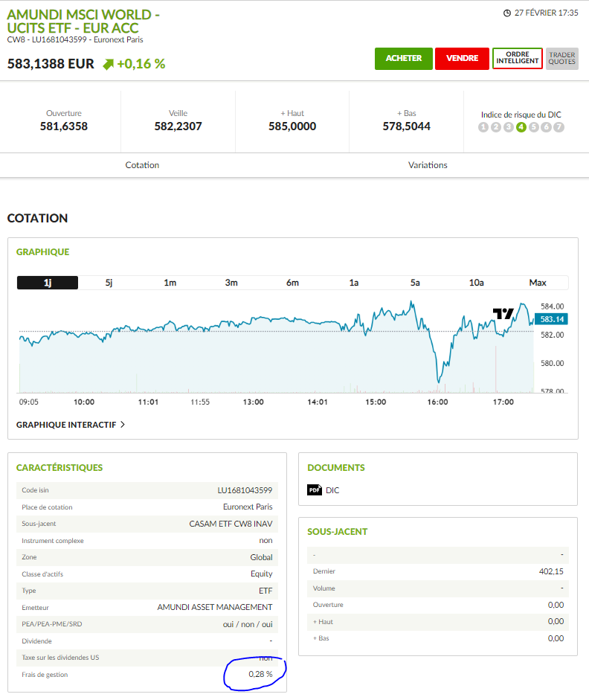Open the DIC document link
This screenshot has width=589, height=700.
[x=332, y=490]
